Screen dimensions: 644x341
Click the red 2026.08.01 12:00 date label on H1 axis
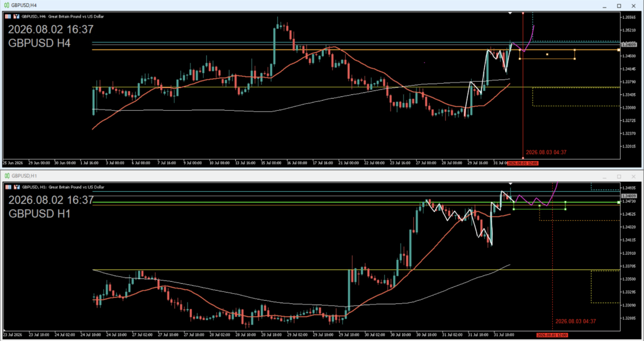tap(552, 335)
